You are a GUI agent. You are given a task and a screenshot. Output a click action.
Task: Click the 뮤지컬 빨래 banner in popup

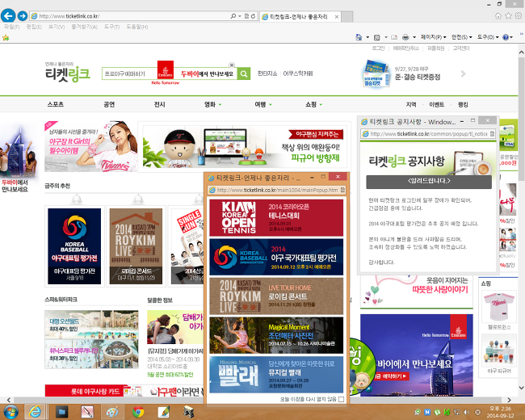pos(276,375)
